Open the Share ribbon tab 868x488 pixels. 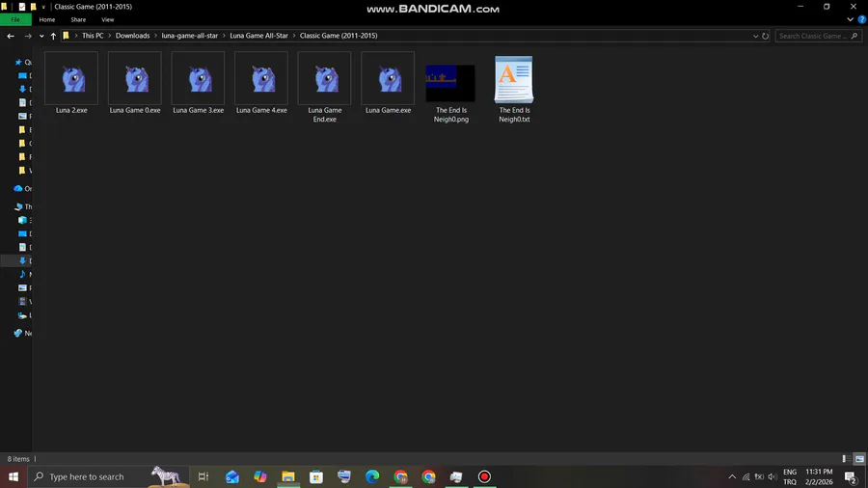pos(78,19)
